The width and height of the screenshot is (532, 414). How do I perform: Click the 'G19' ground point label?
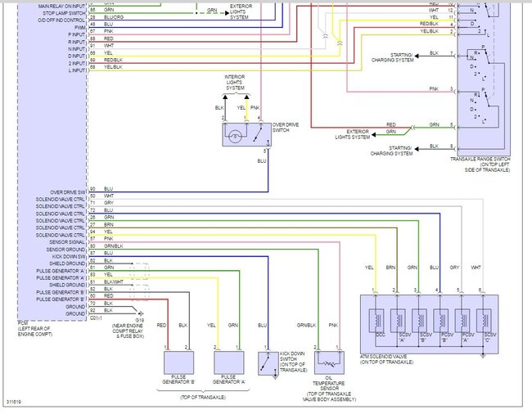pyautogui.click(x=140, y=320)
